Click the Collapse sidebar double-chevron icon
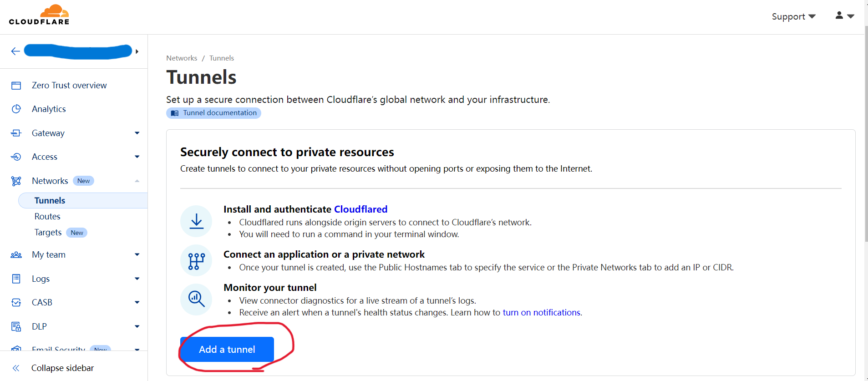 16,368
